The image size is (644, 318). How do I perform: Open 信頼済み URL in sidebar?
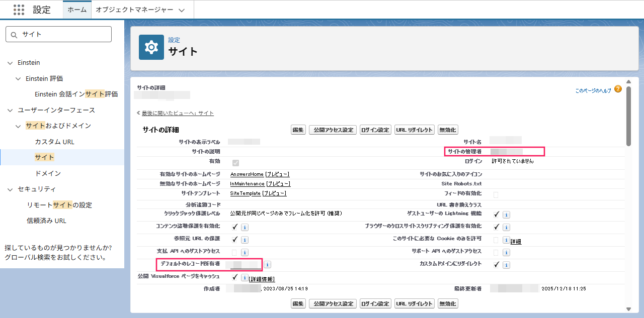click(x=46, y=221)
